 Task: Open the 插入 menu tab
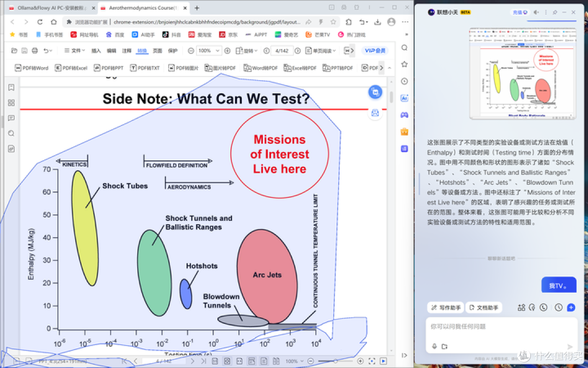[96, 51]
